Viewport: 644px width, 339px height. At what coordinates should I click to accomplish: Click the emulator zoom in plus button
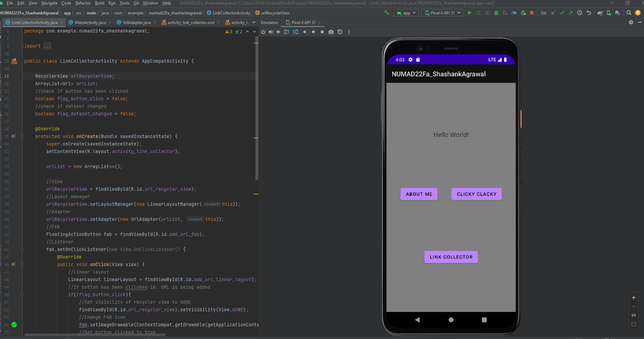pyautogui.click(x=633, y=298)
